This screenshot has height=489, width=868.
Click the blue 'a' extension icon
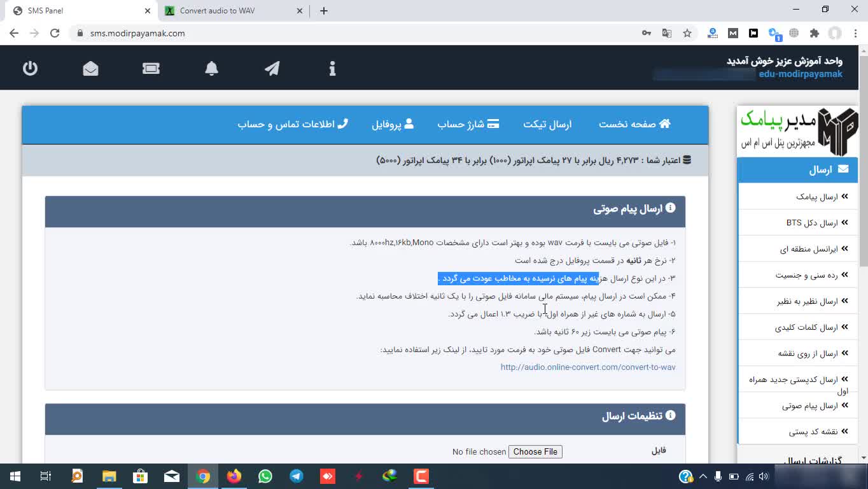[x=713, y=33]
